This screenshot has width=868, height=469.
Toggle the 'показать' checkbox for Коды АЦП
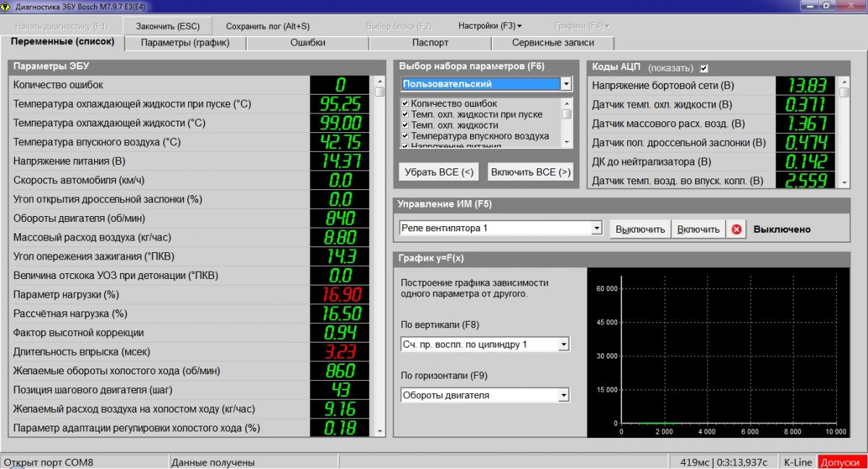[704, 68]
